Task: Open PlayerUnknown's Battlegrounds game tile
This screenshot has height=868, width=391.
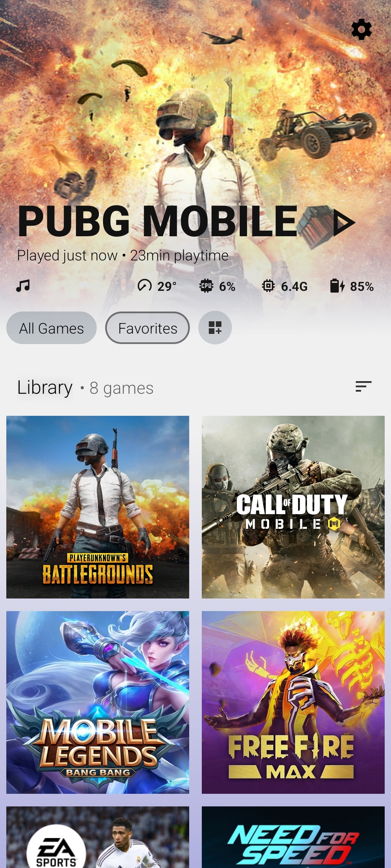Action: point(98,507)
